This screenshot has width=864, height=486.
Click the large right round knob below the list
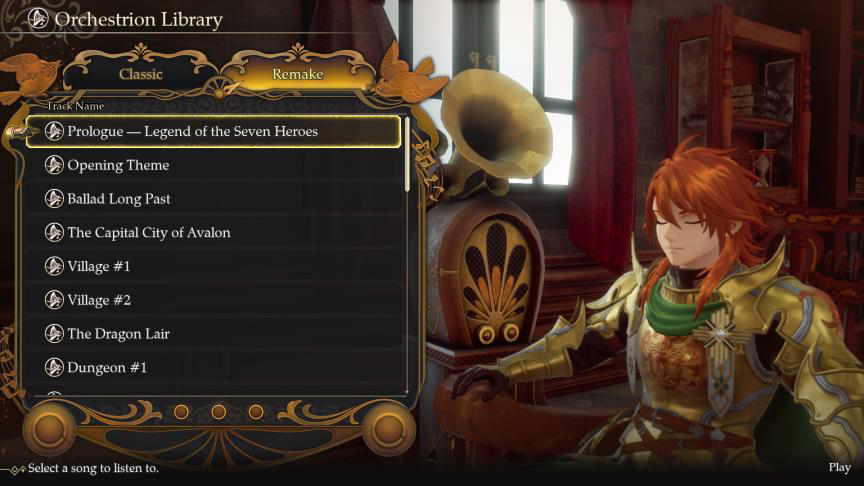coord(388,429)
